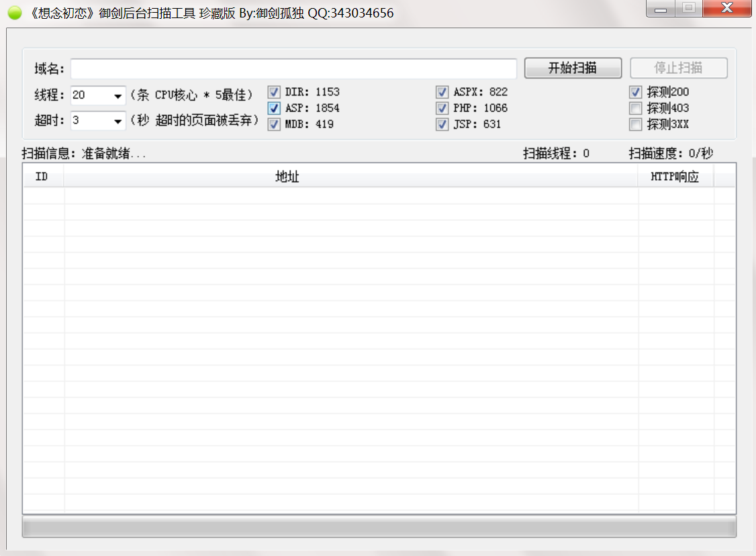Screen dimensions: 756x556
Task: Enable the 探测403 checkbox
Action: pos(635,108)
